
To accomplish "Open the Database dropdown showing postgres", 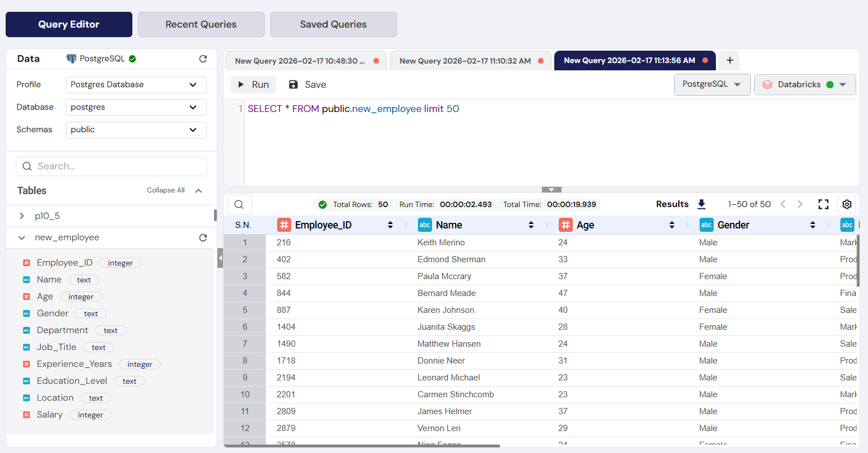I will click(x=135, y=107).
